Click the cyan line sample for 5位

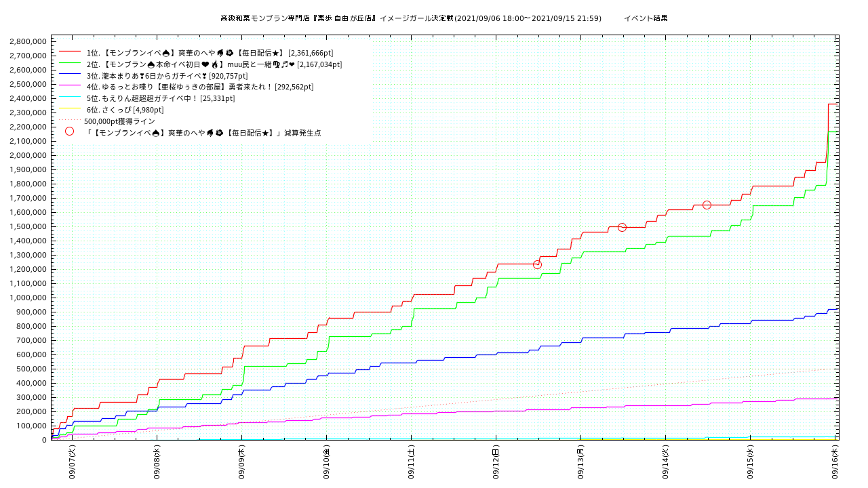[70, 98]
